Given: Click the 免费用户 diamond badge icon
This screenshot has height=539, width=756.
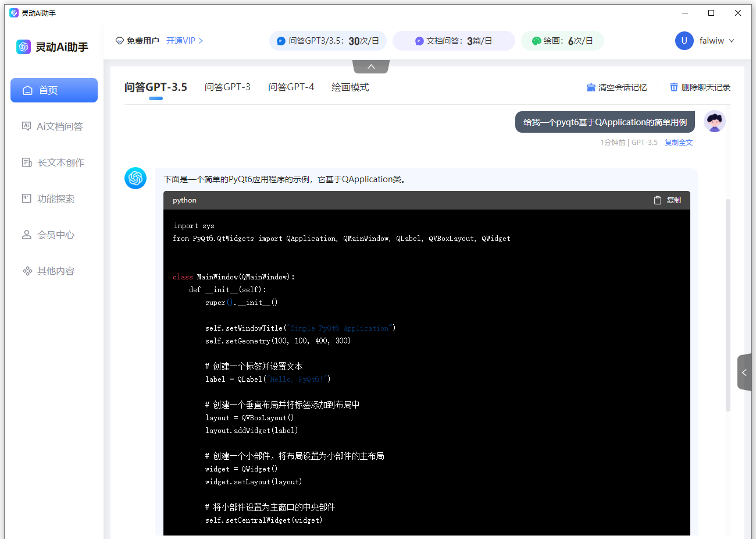Looking at the screenshot, I should click(x=120, y=41).
